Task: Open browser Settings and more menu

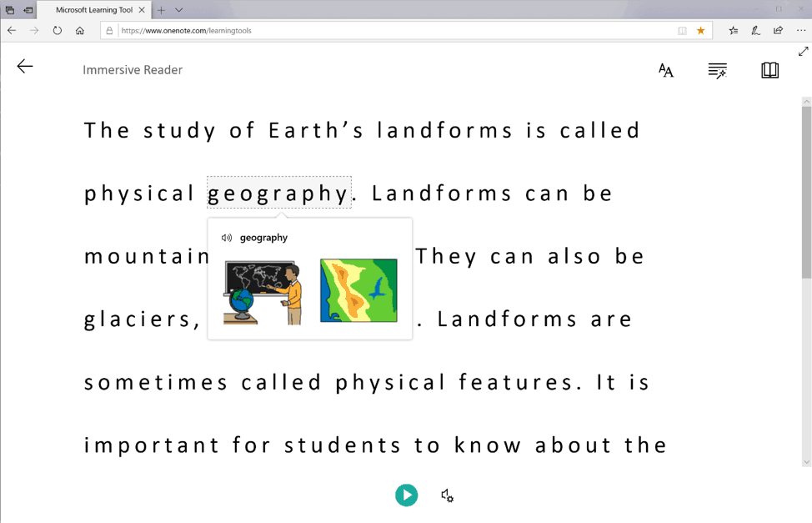Action: point(800,31)
